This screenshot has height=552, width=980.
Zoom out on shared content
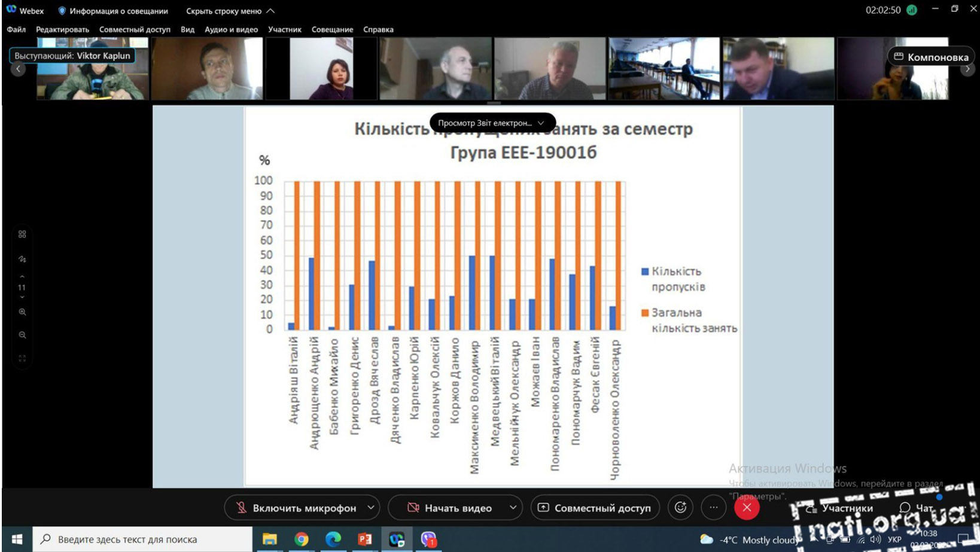(22, 336)
